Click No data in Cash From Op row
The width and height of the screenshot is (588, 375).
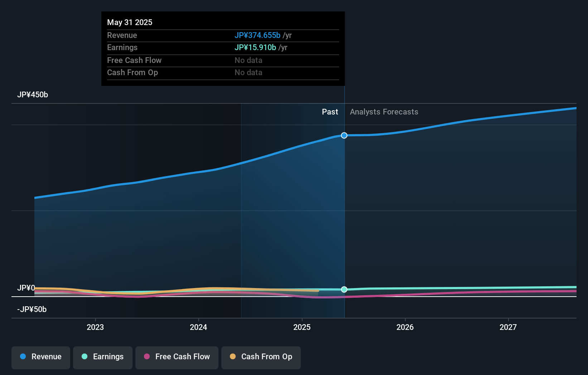[x=249, y=72]
